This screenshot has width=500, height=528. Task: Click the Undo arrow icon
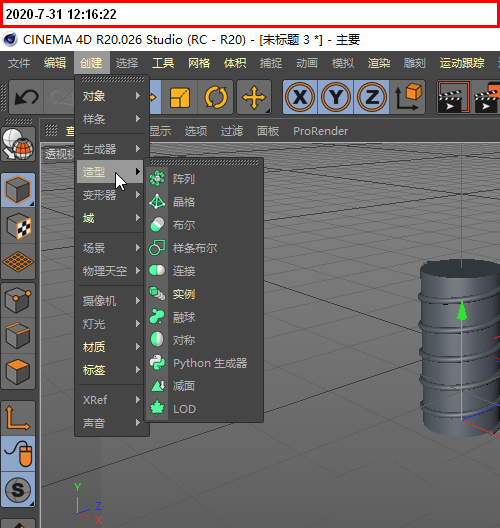[x=27, y=97]
